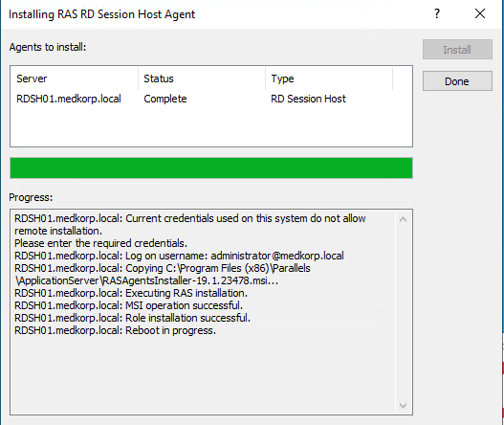Viewport: 504px width, 425px height.
Task: Click the greyed-out Install button
Action: [x=457, y=50]
